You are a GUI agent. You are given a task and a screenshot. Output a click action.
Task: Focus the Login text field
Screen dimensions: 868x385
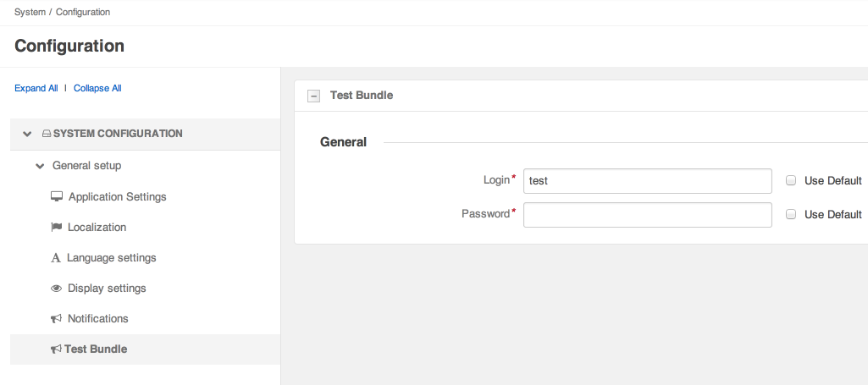[647, 181]
